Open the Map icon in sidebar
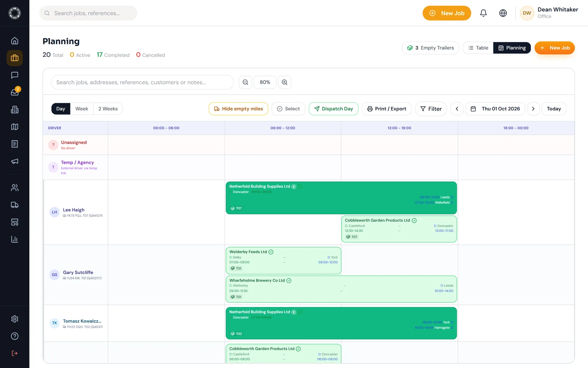This screenshot has height=368, width=588. (x=15, y=127)
